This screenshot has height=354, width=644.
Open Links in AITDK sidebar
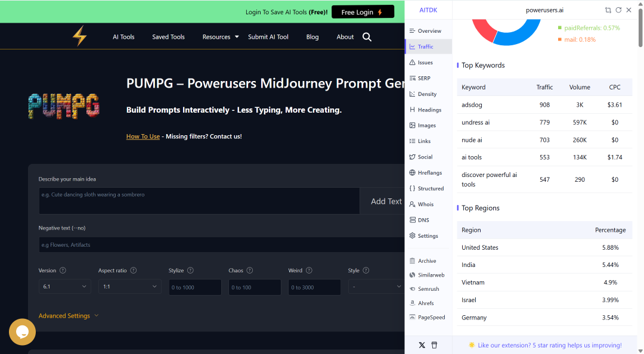pos(428,141)
